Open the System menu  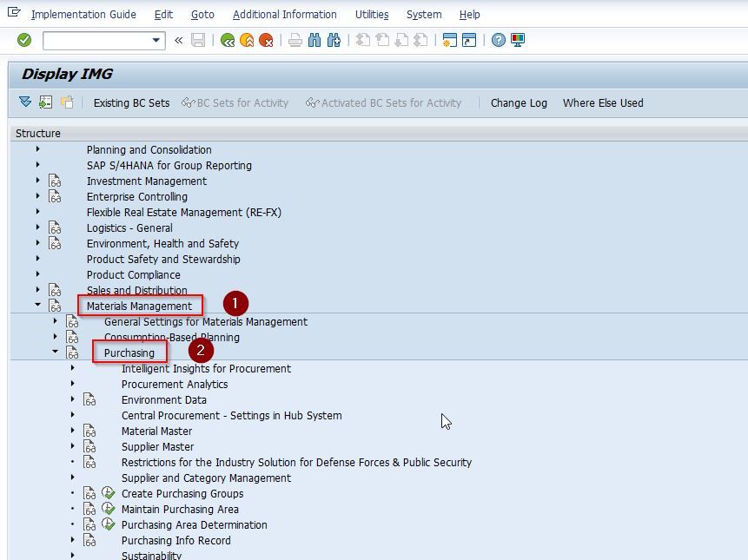point(424,15)
